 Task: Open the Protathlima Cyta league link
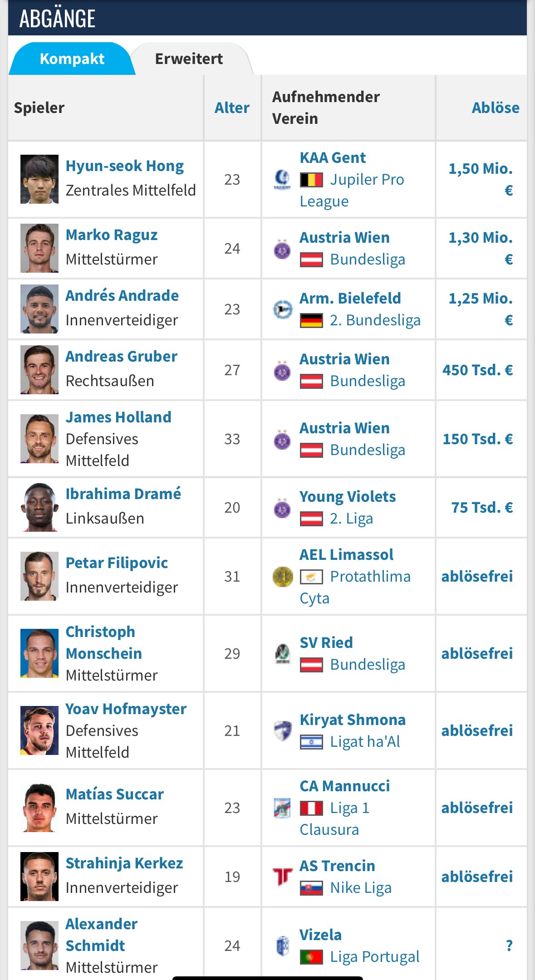coord(355,588)
